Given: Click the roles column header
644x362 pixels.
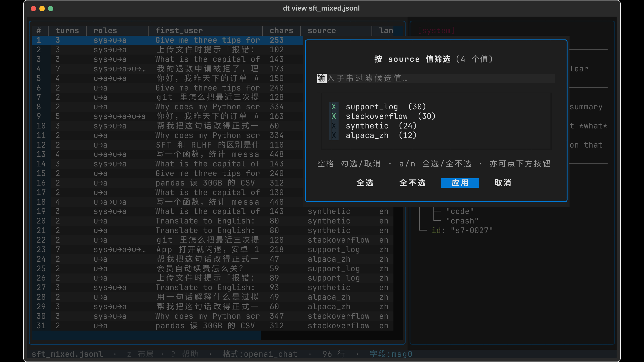Looking at the screenshot, I should click(x=105, y=30).
